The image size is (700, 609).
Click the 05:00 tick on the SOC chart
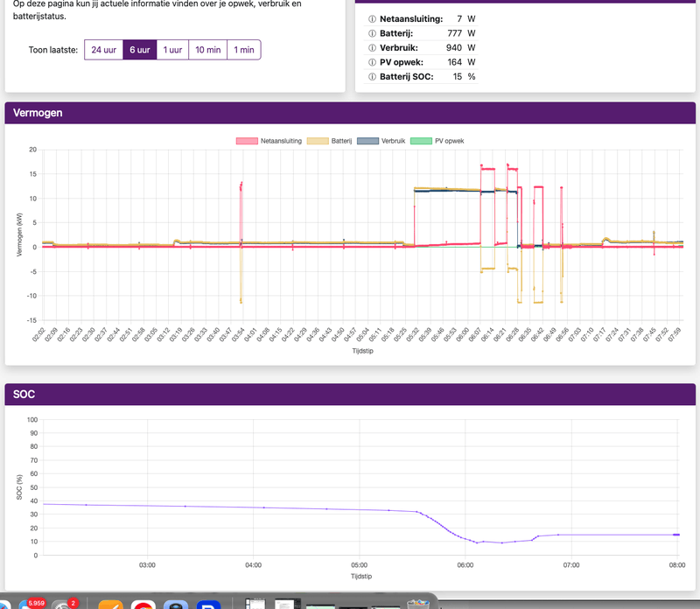pyautogui.click(x=359, y=565)
